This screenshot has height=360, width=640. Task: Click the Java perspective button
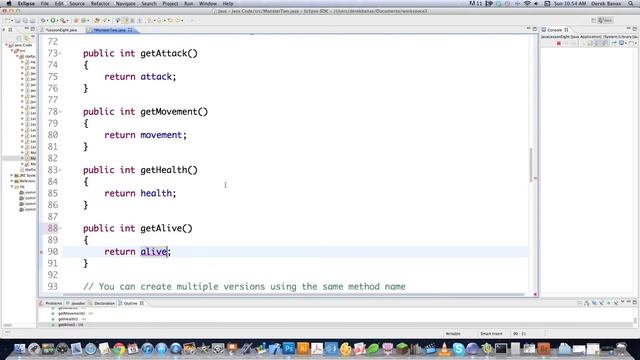605,20
